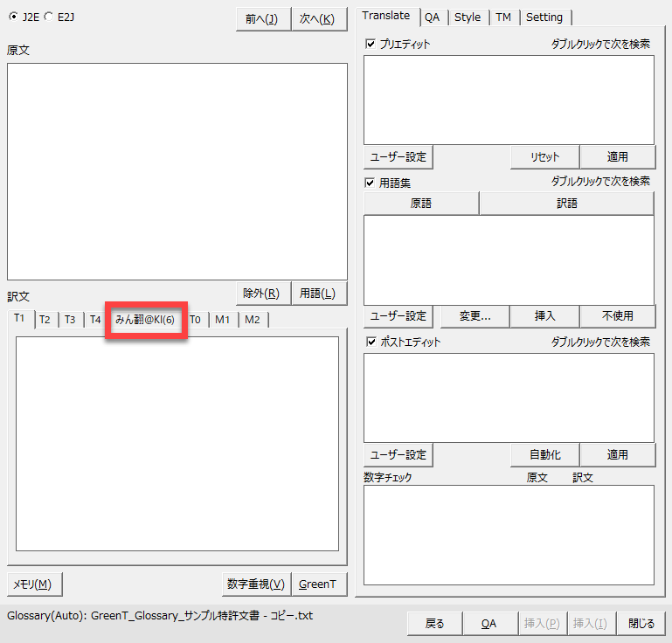The width and height of the screenshot is (672, 643).
Task: Select the みん翻@KI(6) translation tab
Action: [145, 320]
